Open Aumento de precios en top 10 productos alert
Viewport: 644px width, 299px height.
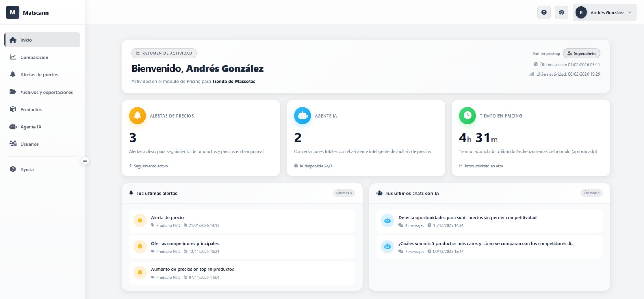point(242,273)
